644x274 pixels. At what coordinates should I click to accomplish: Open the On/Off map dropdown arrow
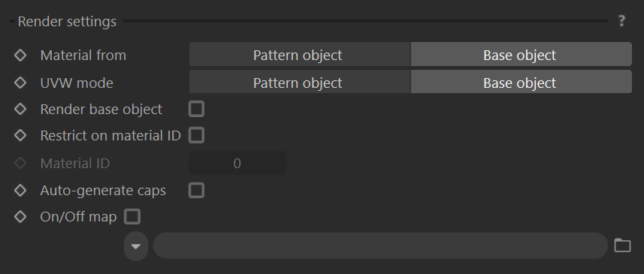click(x=136, y=245)
